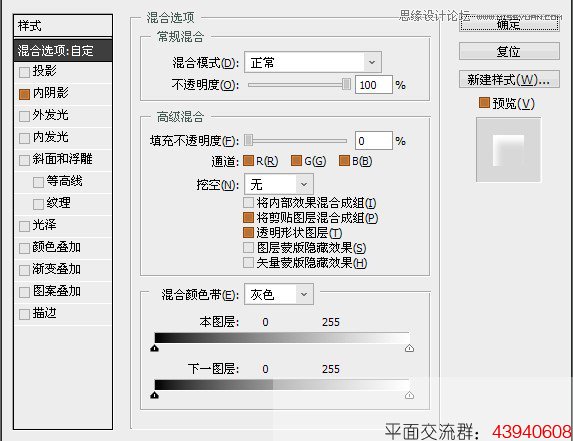Click the 下一图层 gradient bar
This screenshot has height=441, width=573.
[x=282, y=385]
